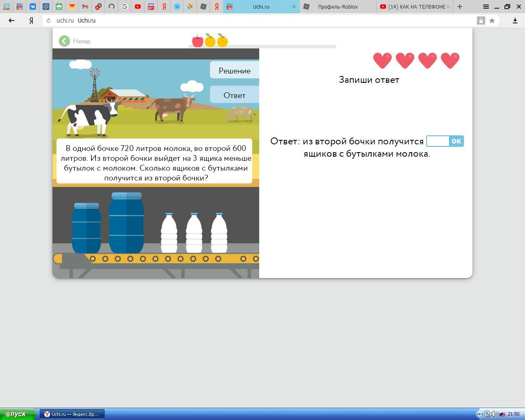Open the VK pinned tab
Image resolution: width=525 pixels, height=420 pixels.
tap(33, 7)
